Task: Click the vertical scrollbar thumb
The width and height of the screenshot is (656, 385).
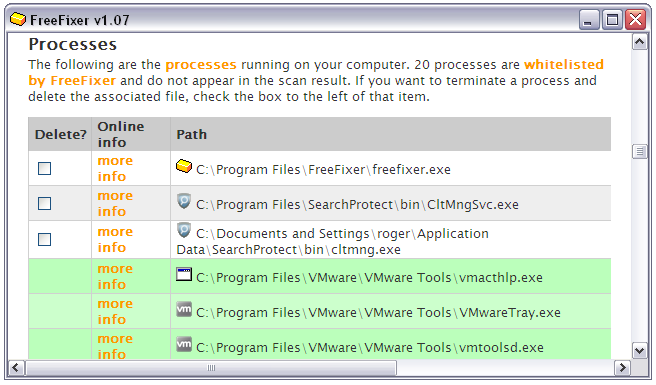Action: [639, 151]
